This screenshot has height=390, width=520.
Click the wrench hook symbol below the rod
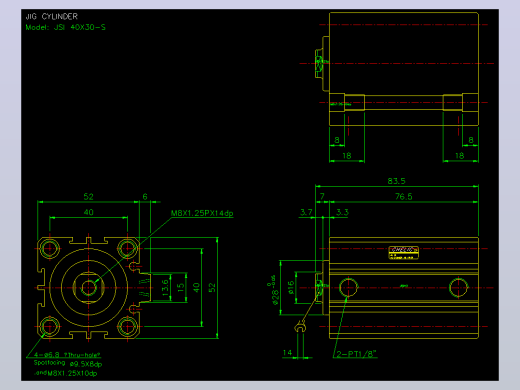[x=300, y=327]
